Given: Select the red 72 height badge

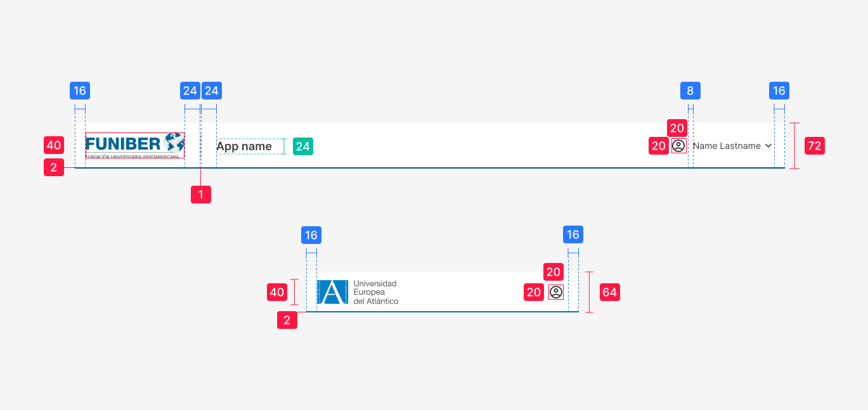Looking at the screenshot, I should click(x=814, y=146).
